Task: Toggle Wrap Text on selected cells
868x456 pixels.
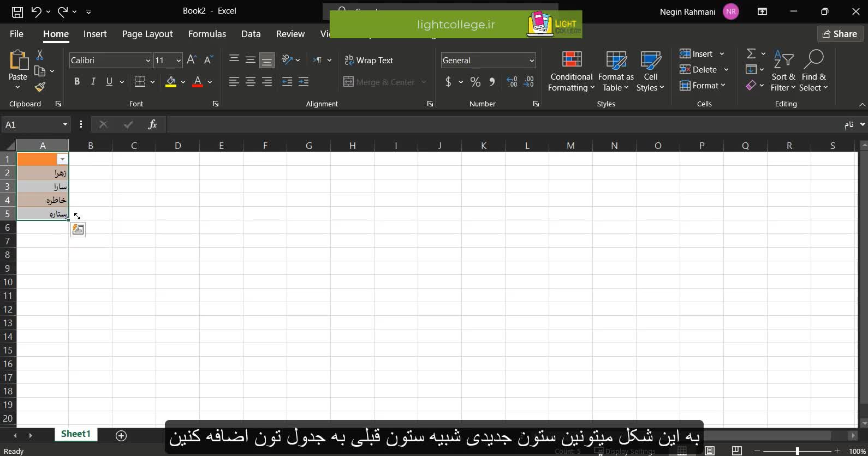Action: pyautogui.click(x=369, y=61)
